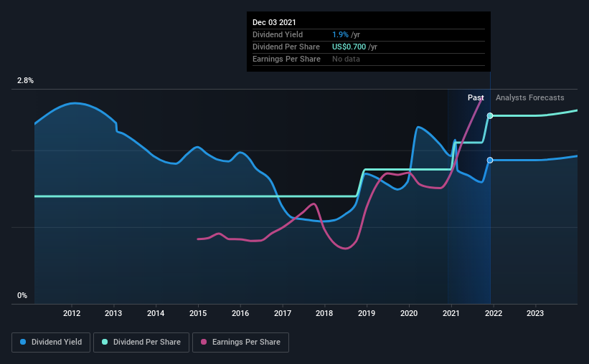Click the 2020 x-axis label
589x364 pixels.
[x=409, y=313]
